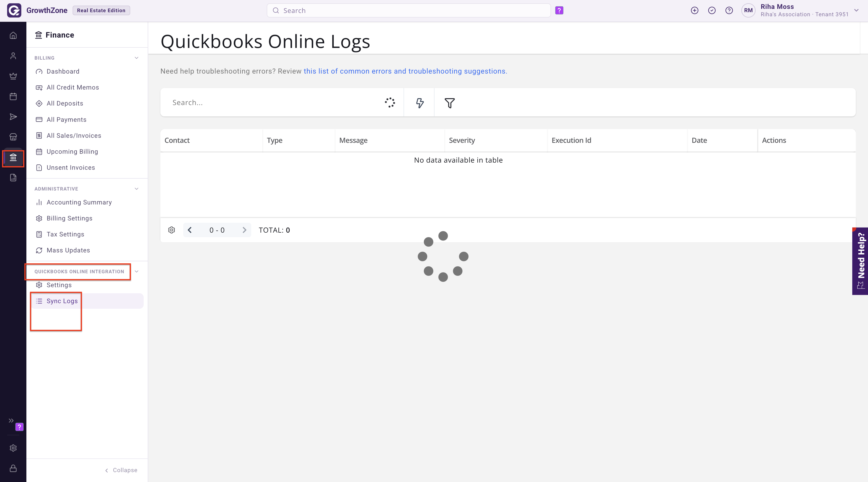Click the RM user avatar
This screenshot has width=868, height=482.
tap(748, 10)
